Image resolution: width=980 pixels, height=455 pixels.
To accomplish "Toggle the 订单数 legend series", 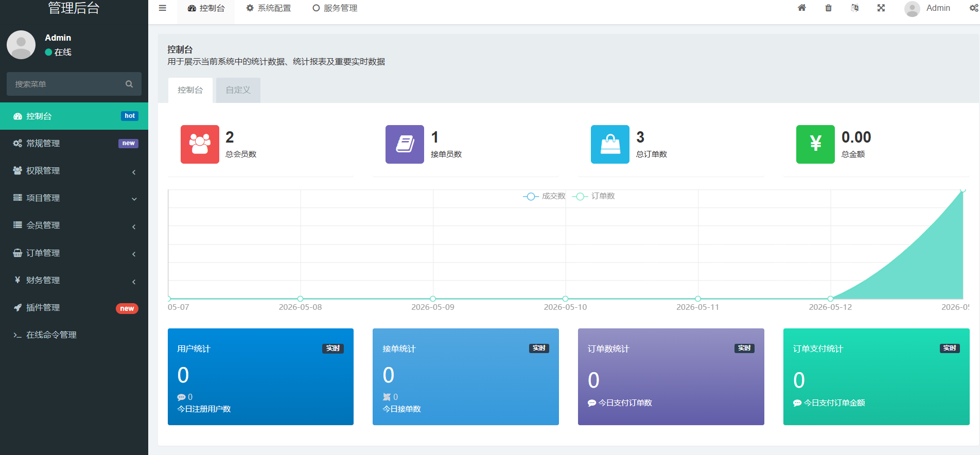I will pos(593,196).
